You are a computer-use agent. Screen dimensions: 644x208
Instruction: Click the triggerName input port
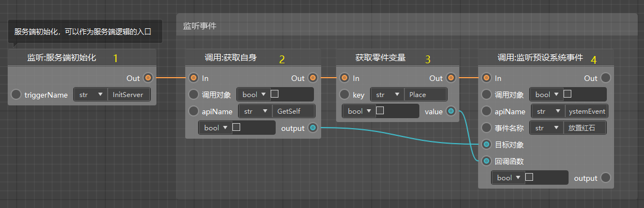(16, 94)
